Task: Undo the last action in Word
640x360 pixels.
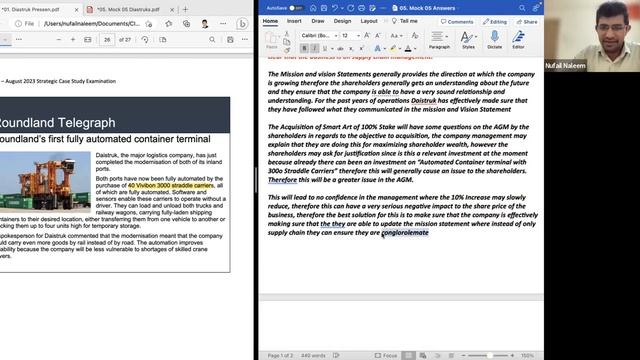Action: pos(335,8)
